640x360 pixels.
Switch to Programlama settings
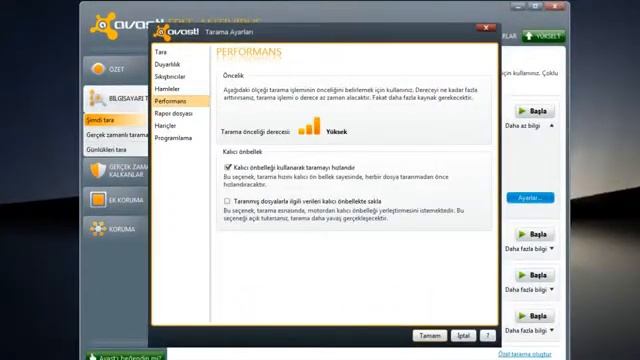(x=173, y=138)
